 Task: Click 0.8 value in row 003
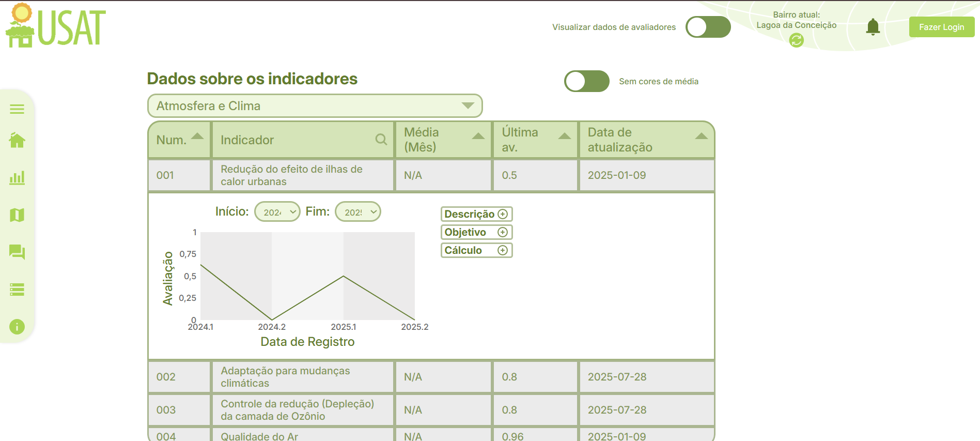click(x=509, y=410)
